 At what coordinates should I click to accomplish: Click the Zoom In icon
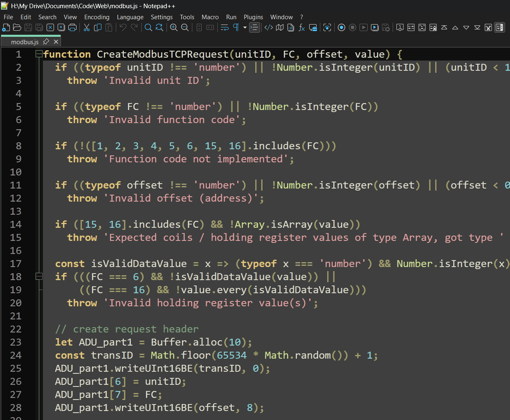(x=174, y=27)
